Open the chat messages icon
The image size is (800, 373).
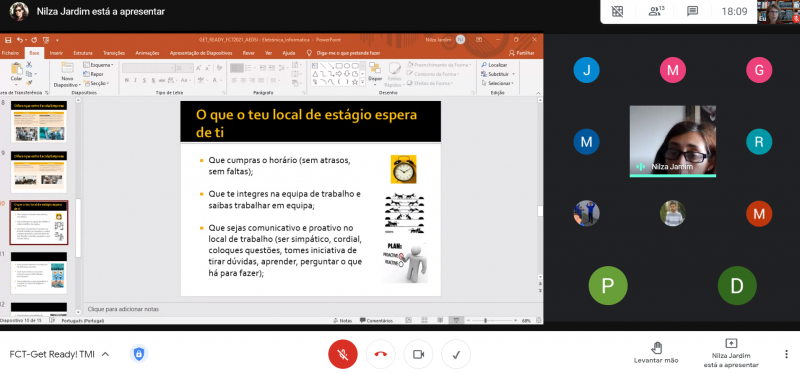[692, 11]
